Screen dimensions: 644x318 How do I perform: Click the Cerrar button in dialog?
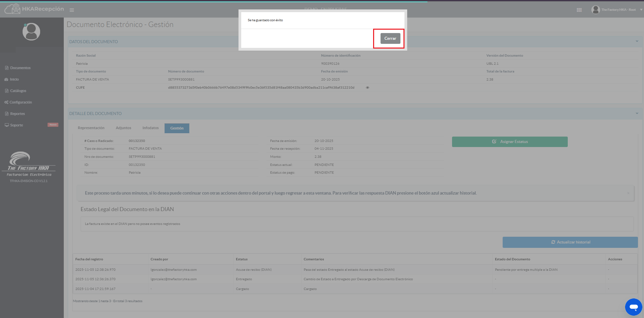pyautogui.click(x=390, y=38)
